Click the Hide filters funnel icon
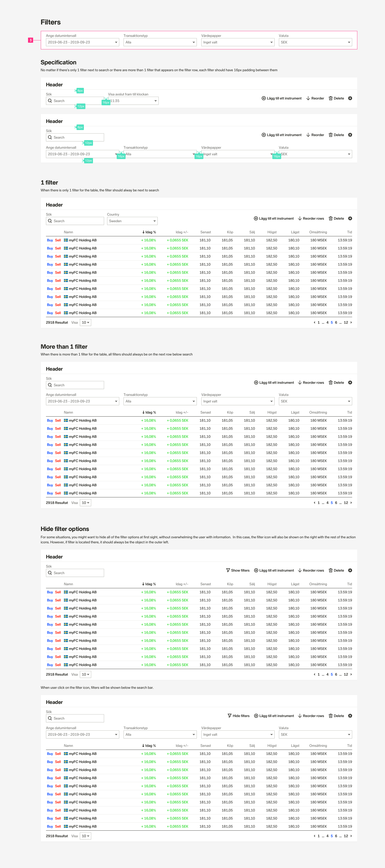Image resolution: width=385 pixels, height=868 pixels. 230,716
